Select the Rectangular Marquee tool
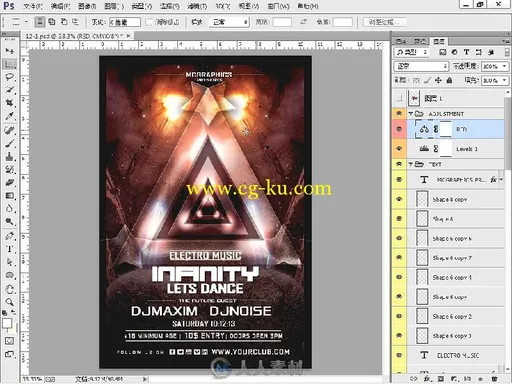The width and height of the screenshot is (512, 384). click(9, 64)
